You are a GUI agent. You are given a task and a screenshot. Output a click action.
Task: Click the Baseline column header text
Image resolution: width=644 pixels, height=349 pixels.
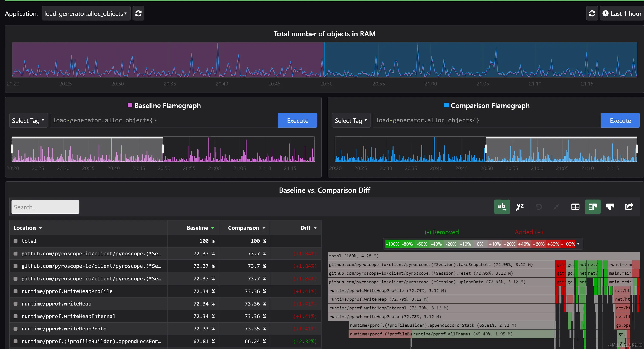197,228
